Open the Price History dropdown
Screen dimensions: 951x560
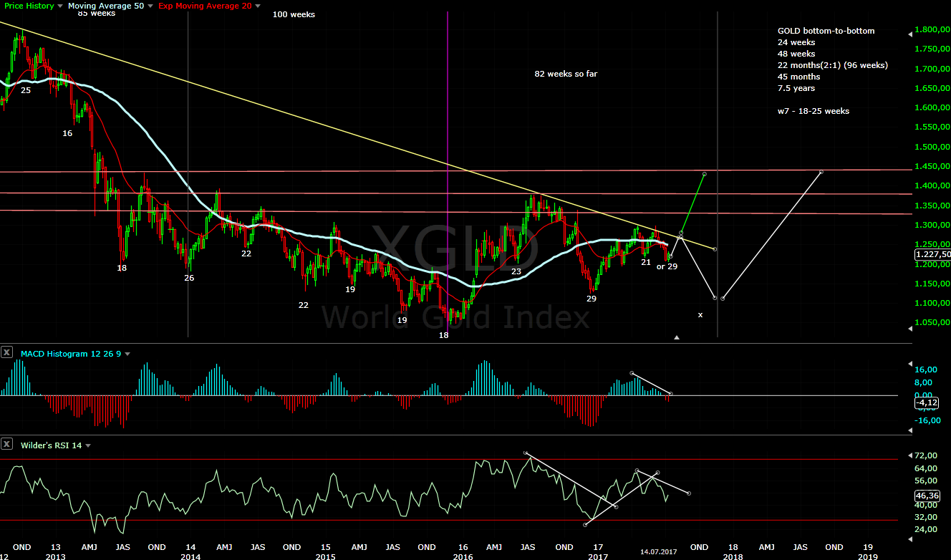point(59,6)
